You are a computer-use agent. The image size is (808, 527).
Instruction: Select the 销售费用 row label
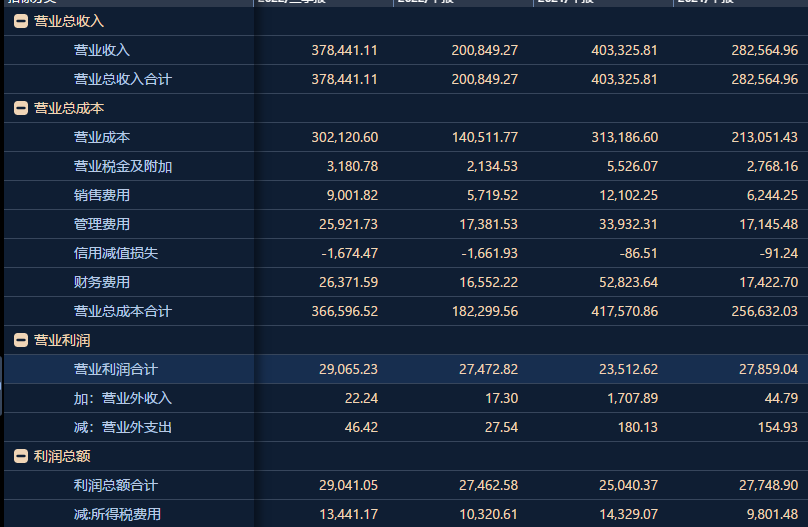tap(102, 195)
